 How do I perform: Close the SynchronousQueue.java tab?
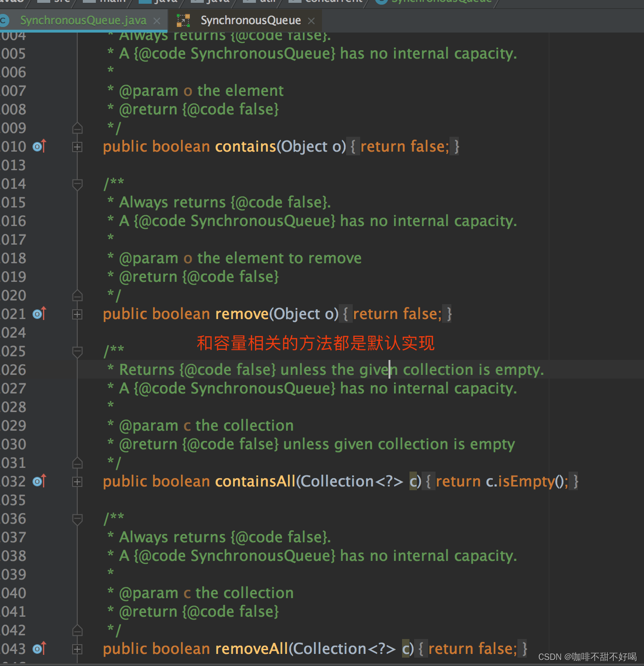tap(157, 21)
